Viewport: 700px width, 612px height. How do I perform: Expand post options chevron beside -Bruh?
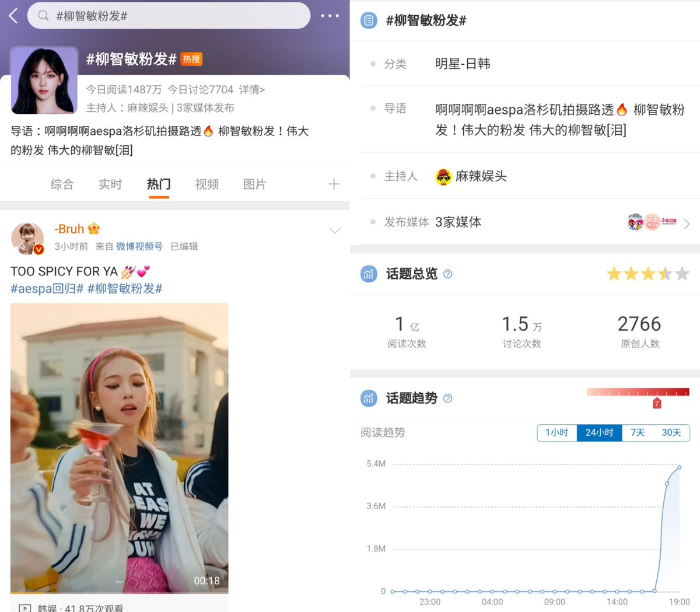pos(335,230)
